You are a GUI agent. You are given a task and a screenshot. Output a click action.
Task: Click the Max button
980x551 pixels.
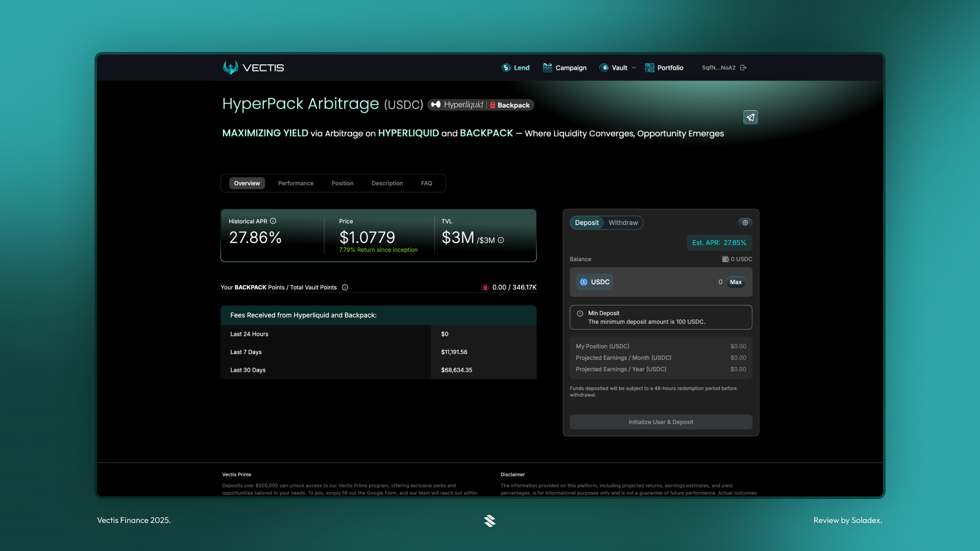(736, 282)
